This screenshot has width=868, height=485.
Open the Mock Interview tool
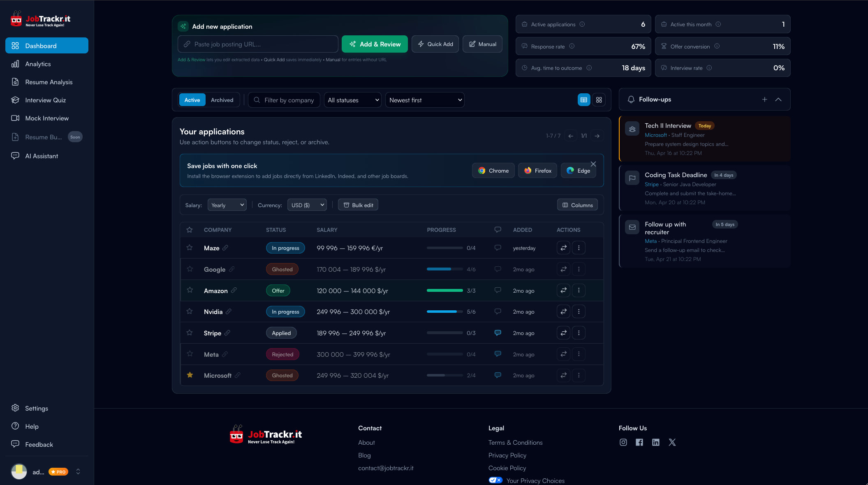[x=46, y=118]
